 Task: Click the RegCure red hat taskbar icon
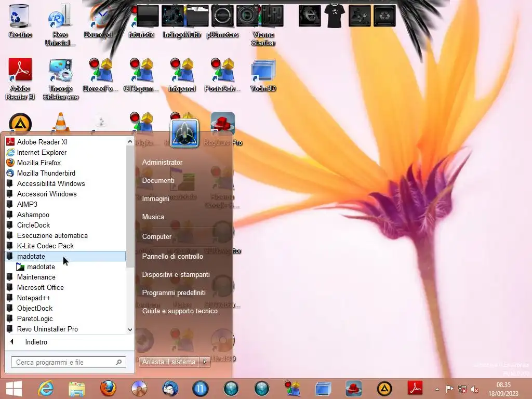click(x=353, y=389)
